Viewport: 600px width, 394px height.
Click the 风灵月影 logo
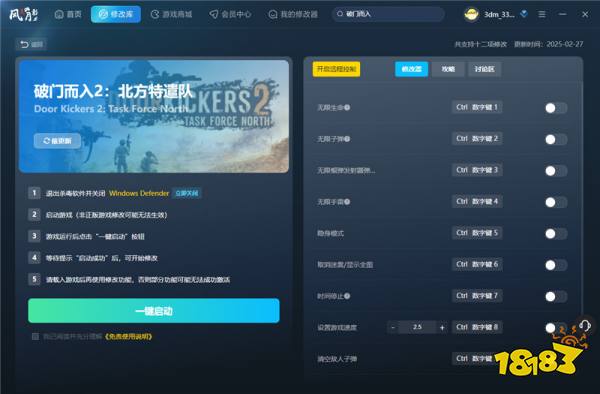[x=23, y=15]
